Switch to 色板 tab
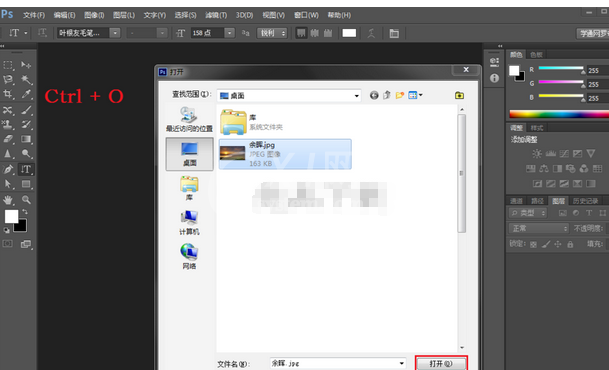609x370 pixels. point(536,55)
